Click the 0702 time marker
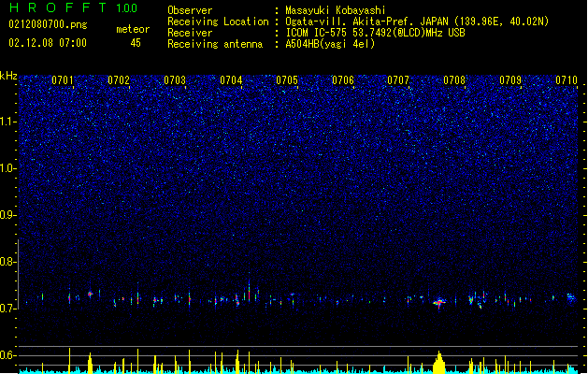Screen dimensions: 588x374 click(x=119, y=79)
